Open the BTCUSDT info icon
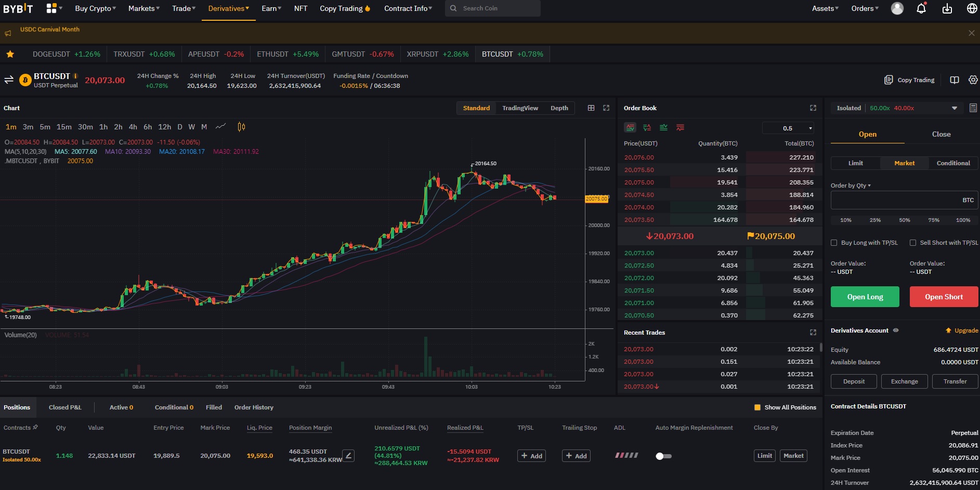The height and width of the screenshot is (490, 980). pyautogui.click(x=75, y=76)
